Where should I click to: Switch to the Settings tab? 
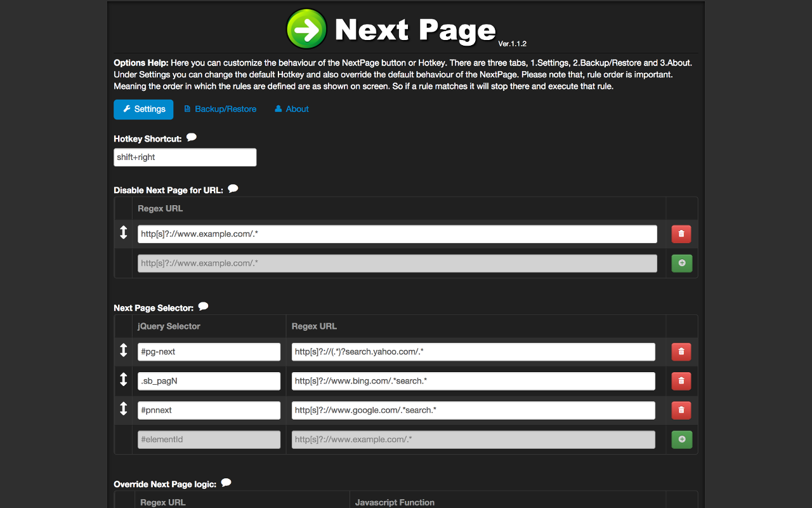[143, 109]
